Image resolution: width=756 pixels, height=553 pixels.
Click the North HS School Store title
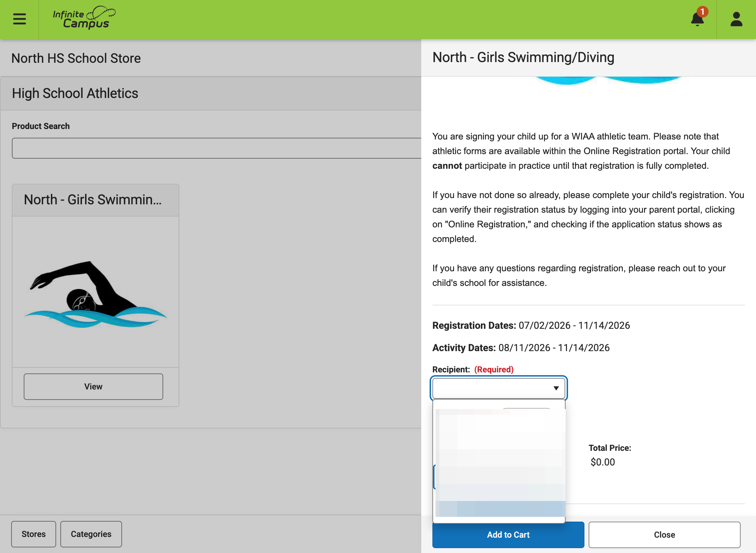76,58
